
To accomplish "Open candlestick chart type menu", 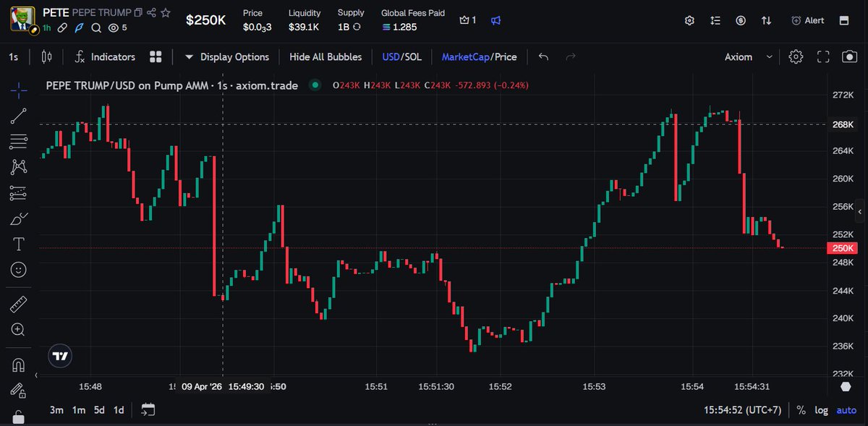I will pyautogui.click(x=47, y=56).
